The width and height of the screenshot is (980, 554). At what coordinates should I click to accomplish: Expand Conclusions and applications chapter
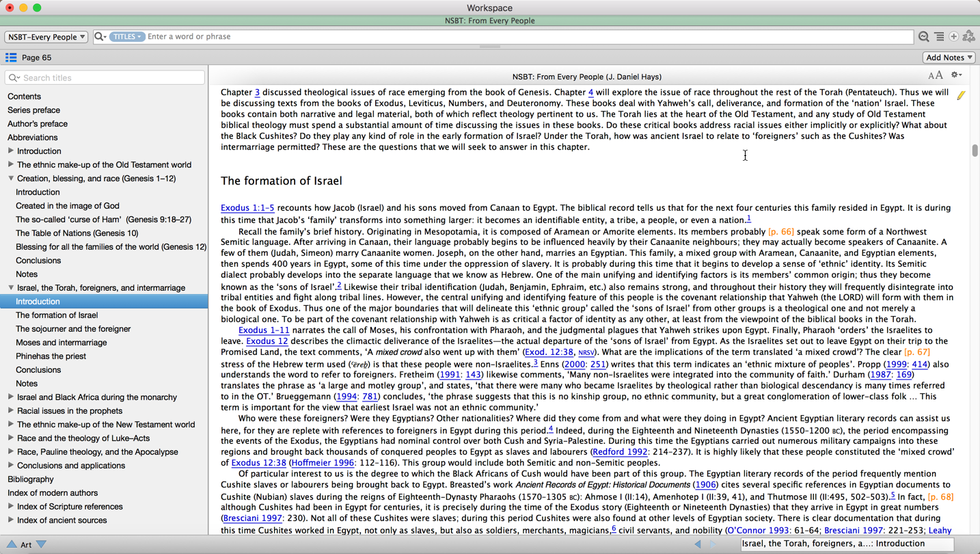click(11, 465)
